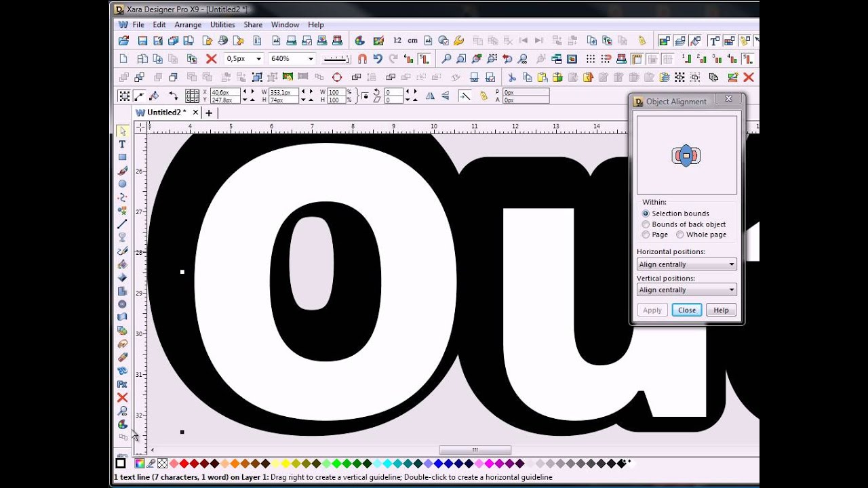This screenshot has width=868, height=488.
Task: Select the Selection bounds radio option
Action: pos(646,213)
